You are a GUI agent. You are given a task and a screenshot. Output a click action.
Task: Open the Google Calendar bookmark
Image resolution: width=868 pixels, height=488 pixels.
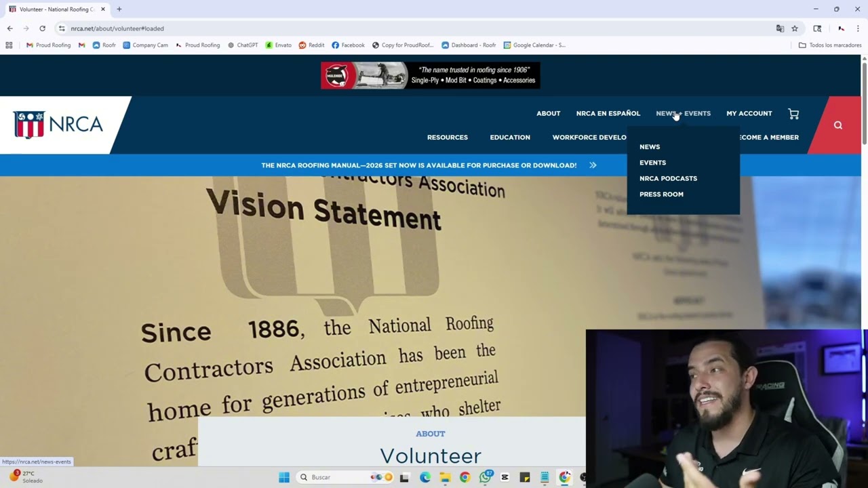[534, 45]
